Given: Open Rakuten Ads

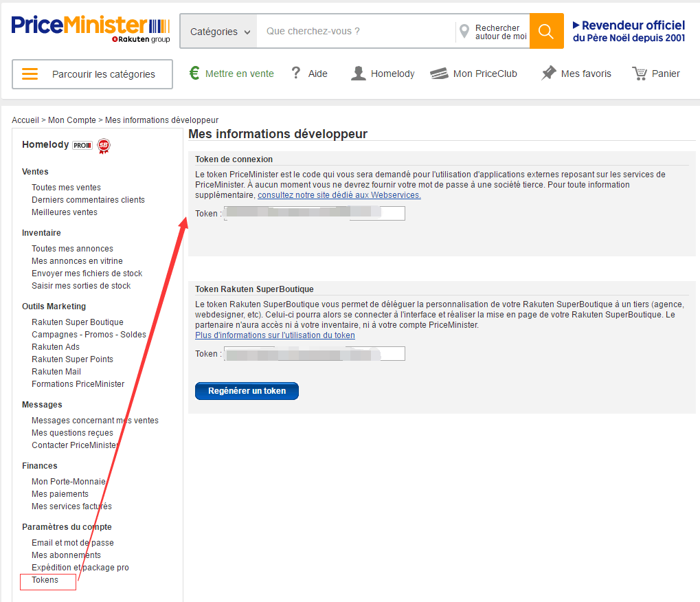Looking at the screenshot, I should tap(56, 347).
